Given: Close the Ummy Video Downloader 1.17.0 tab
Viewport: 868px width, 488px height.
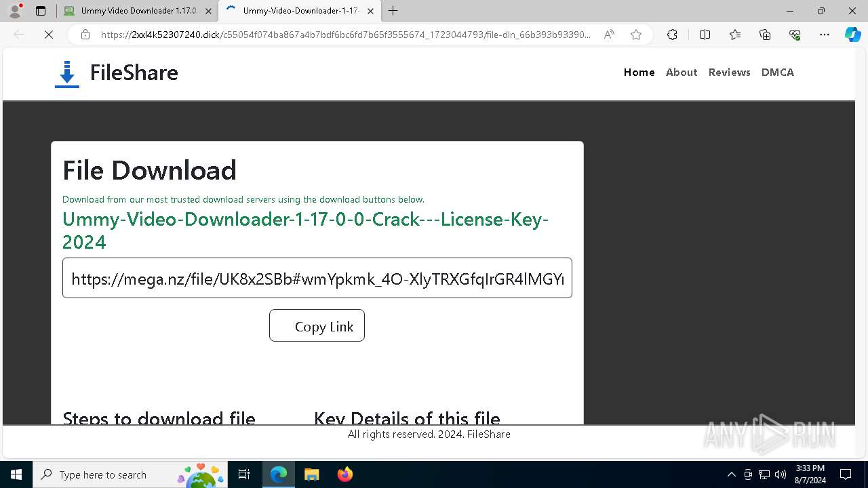Looking at the screenshot, I should tap(208, 11).
